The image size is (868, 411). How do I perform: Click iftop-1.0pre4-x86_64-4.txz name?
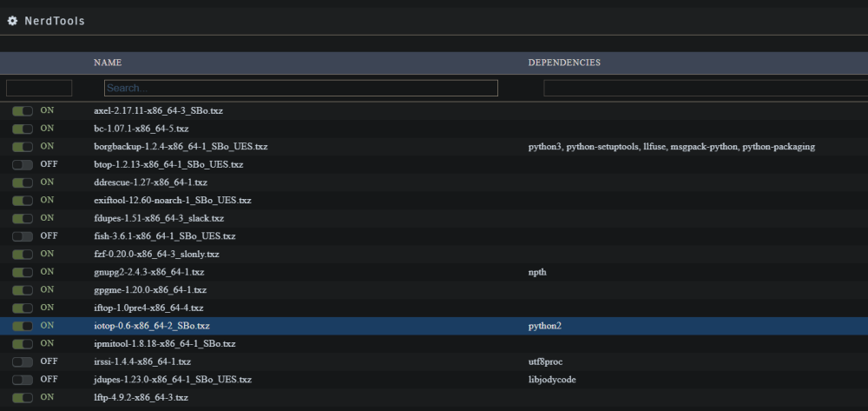(x=148, y=308)
